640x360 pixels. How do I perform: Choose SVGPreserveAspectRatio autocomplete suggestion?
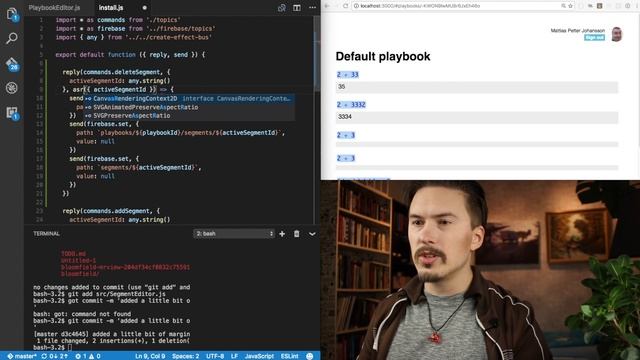coord(189,116)
